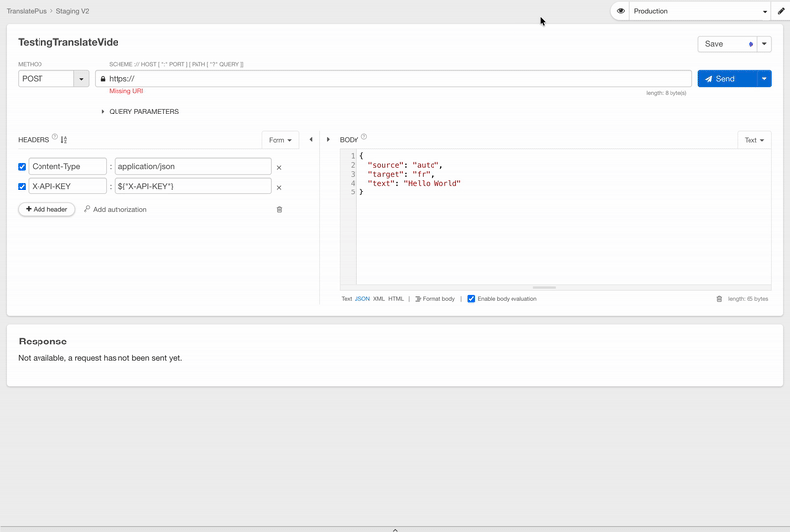Screen dimensions: 790x532
Task: Delete all headers trash icon
Action: 279,209
